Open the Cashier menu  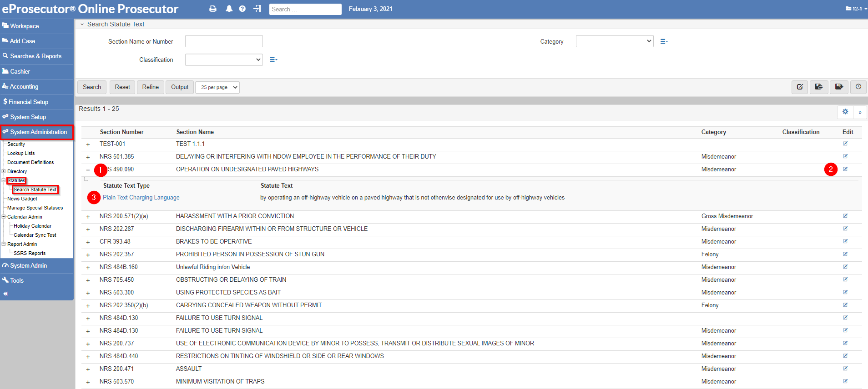pyautogui.click(x=36, y=71)
